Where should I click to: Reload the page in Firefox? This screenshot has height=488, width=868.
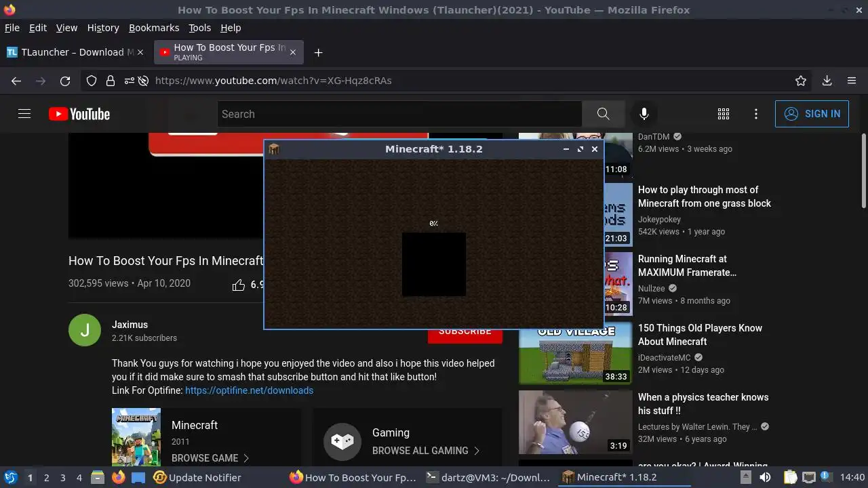(65, 81)
